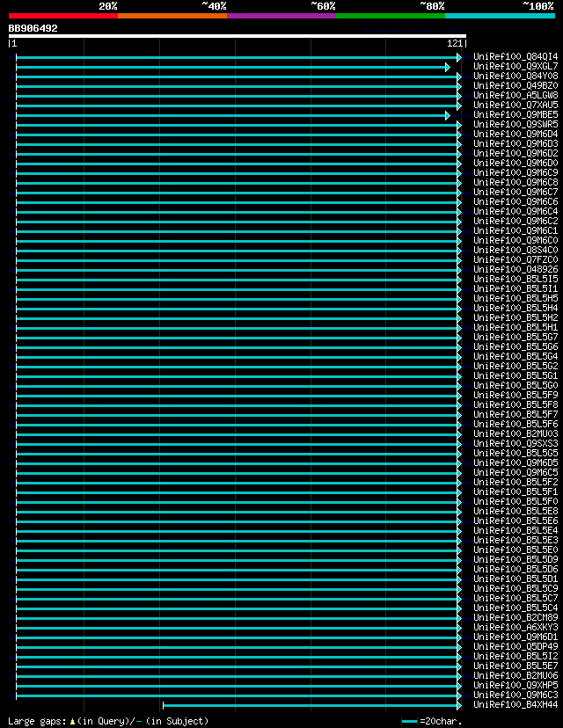The height and width of the screenshot is (728, 563).
Task: Select the '=20char.' scale text
Action: point(441,721)
